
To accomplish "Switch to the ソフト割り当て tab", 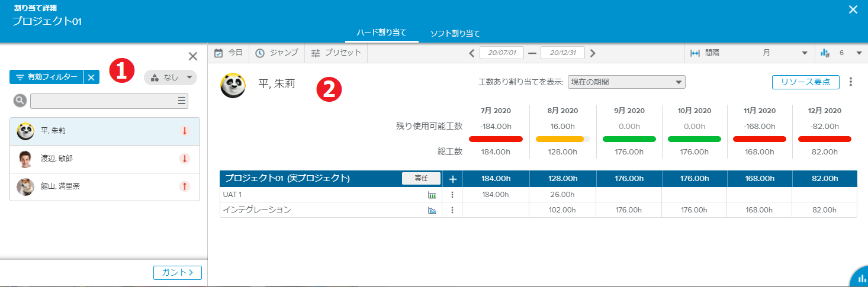I will pos(455,33).
